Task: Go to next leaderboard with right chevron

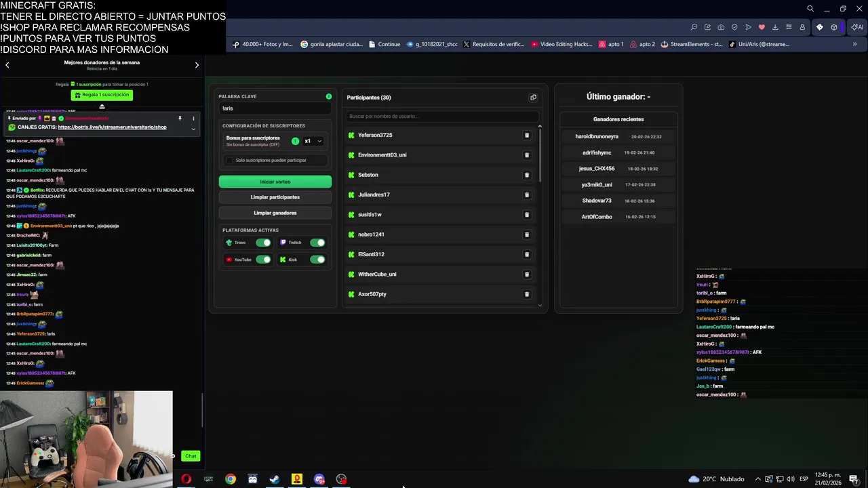Action: point(197,65)
